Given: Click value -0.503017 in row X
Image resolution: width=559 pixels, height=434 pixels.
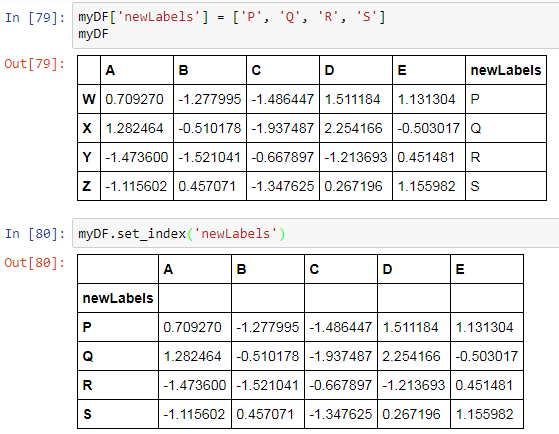Looking at the screenshot, I should click(429, 128).
